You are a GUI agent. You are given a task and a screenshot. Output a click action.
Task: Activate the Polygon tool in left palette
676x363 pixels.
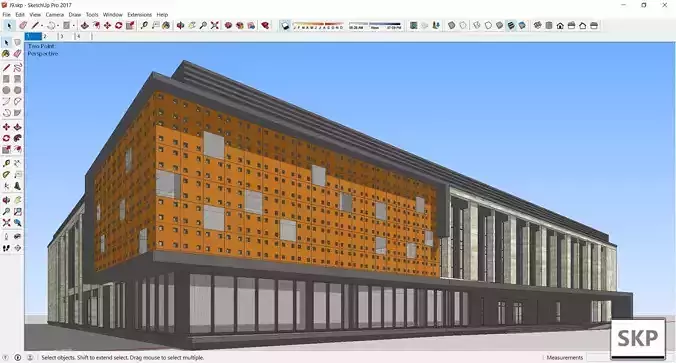(x=17, y=90)
